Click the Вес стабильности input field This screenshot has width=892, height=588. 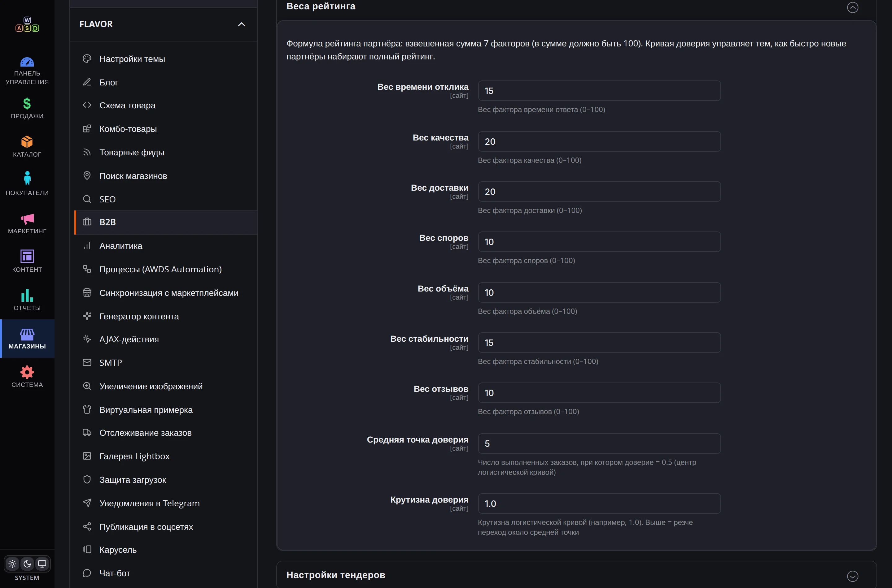point(599,343)
